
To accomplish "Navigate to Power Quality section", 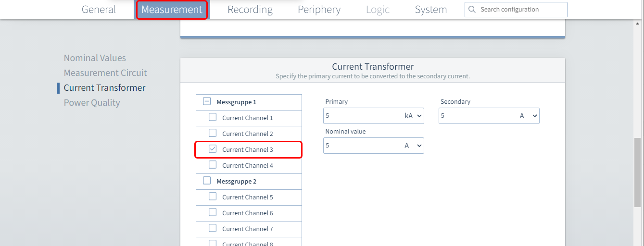I will pos(92,103).
